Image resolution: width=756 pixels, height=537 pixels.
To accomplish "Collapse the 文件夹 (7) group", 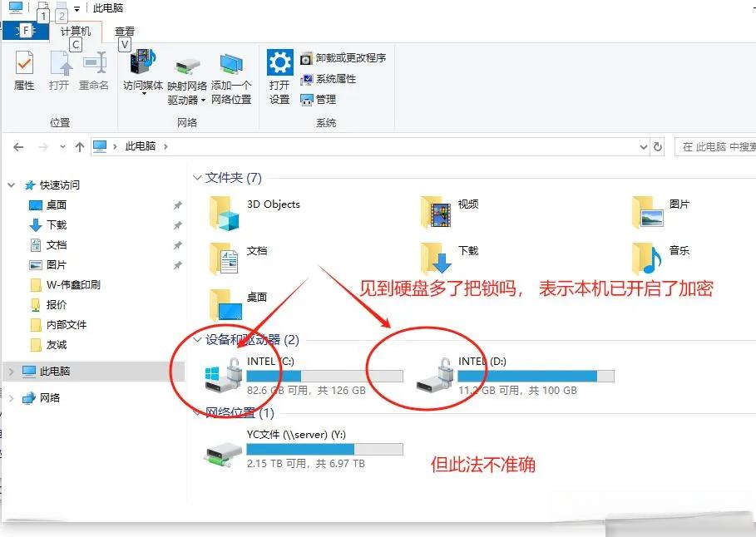I will point(197,178).
